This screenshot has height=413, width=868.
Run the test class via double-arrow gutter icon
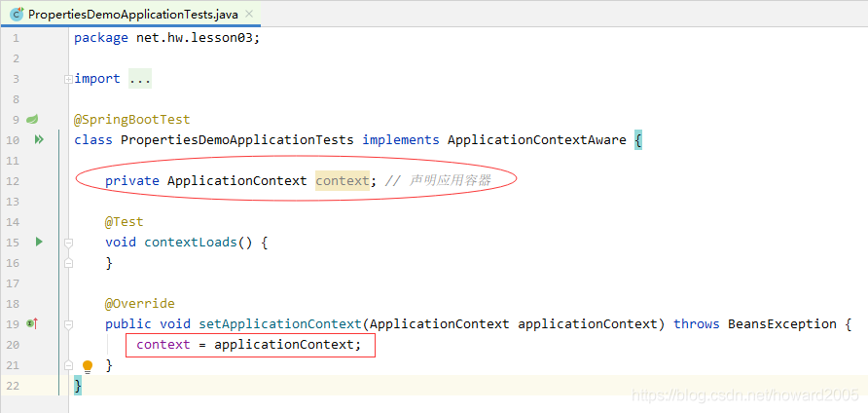point(39,139)
